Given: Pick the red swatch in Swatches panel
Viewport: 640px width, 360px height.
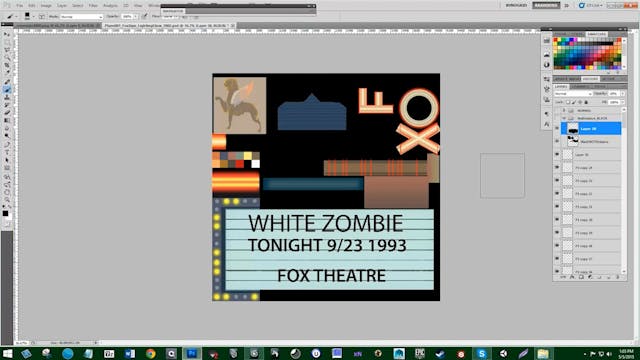Looking at the screenshot, I should [x=556, y=40].
